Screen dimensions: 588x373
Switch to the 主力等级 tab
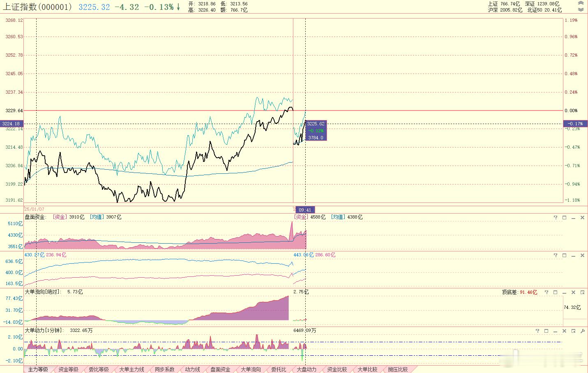tap(38, 369)
